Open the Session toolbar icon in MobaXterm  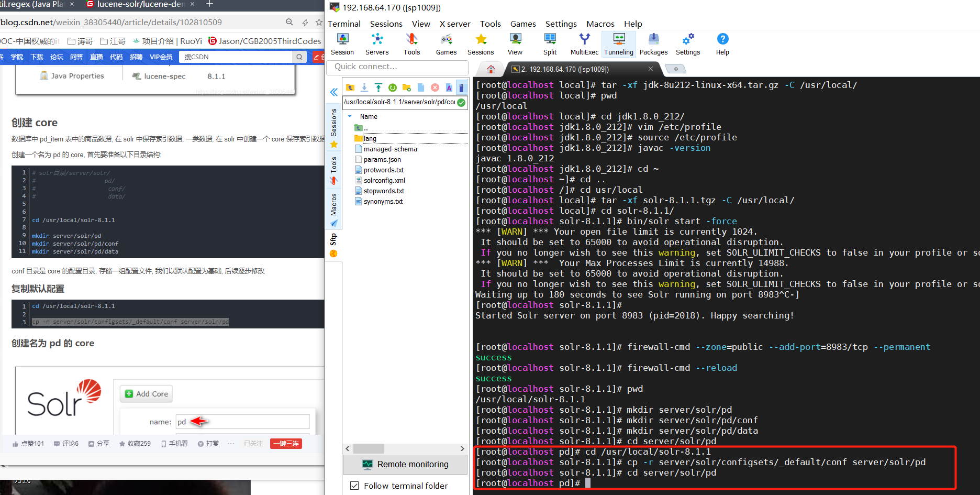click(x=342, y=44)
